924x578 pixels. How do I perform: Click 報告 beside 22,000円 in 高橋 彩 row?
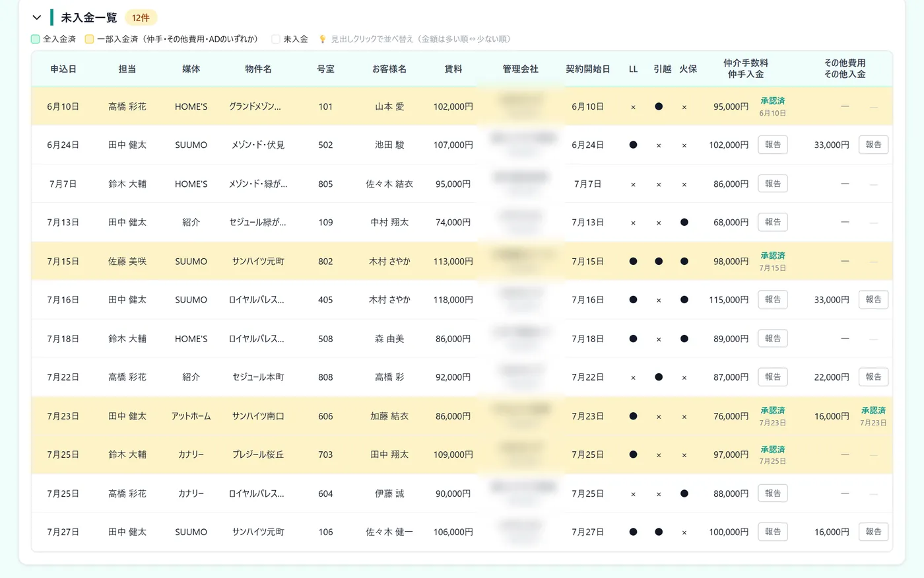(874, 377)
